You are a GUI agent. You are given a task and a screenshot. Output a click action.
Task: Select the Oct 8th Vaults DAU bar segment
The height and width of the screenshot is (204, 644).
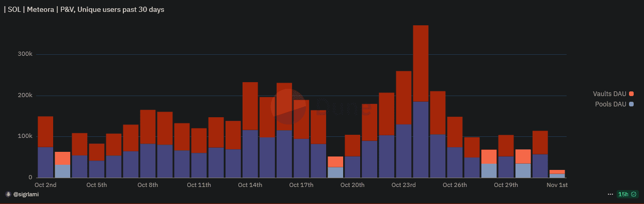point(148,127)
